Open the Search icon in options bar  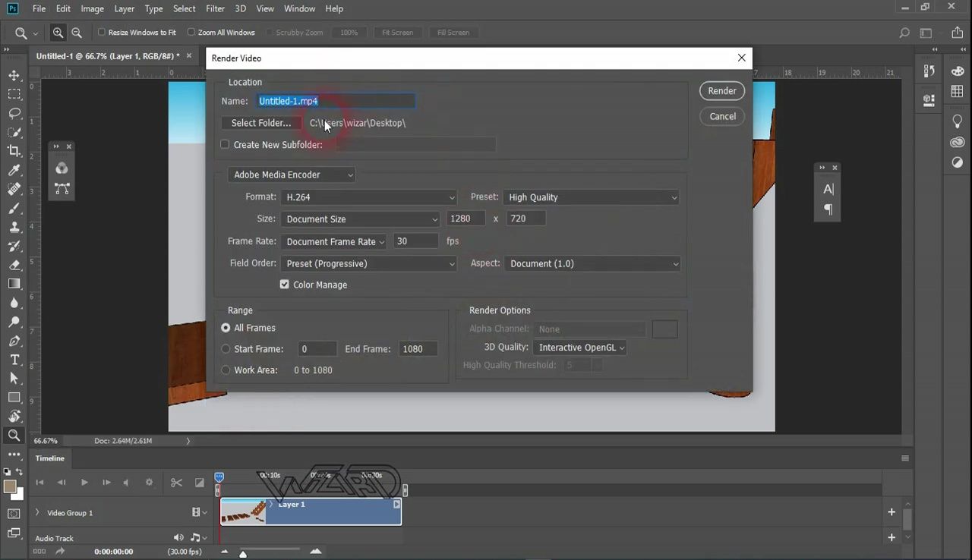(904, 33)
